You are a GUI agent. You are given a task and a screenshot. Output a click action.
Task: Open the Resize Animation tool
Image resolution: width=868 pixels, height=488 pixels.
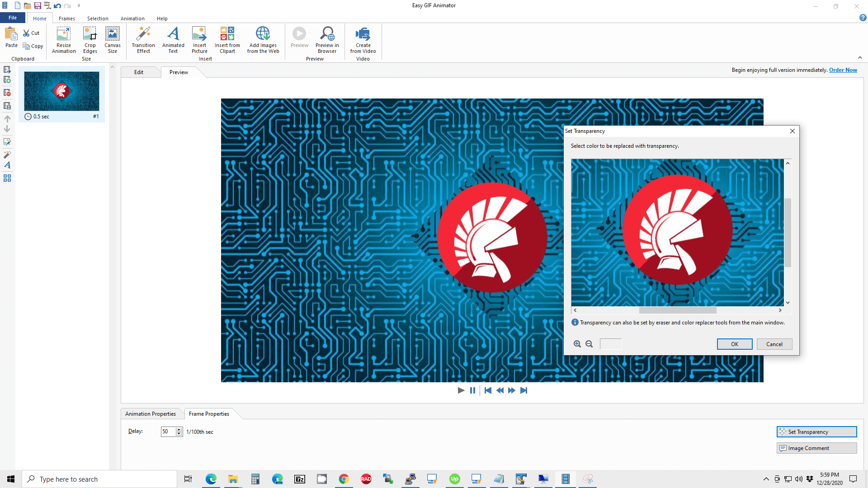64,40
